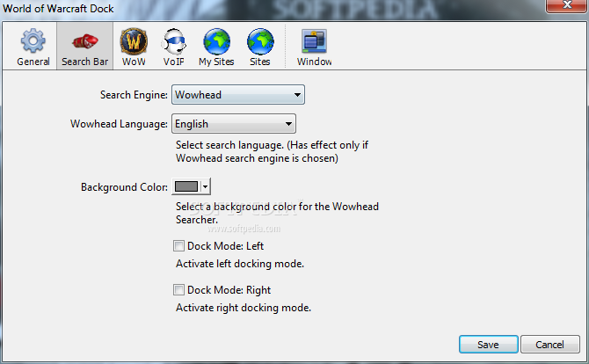
Task: Expand the Background Color picker arrow
Action: pos(205,186)
